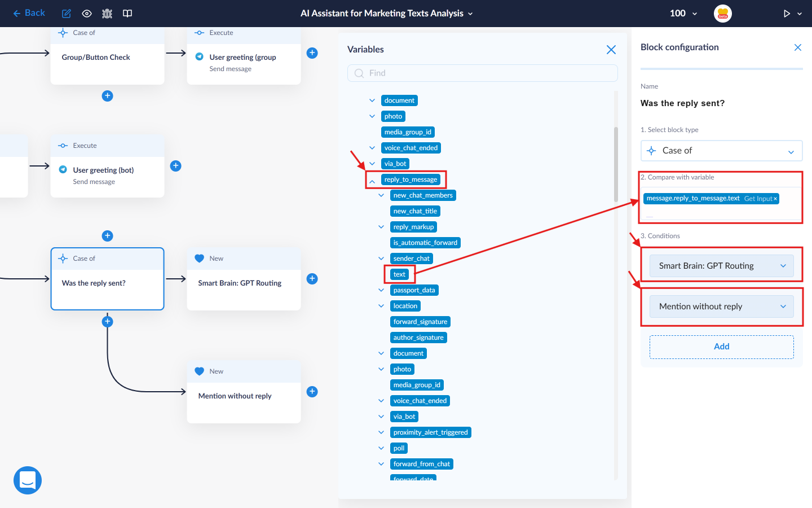Add block above Was the reply sent?
Viewport: 812px width, 508px height.
pyautogui.click(x=107, y=236)
